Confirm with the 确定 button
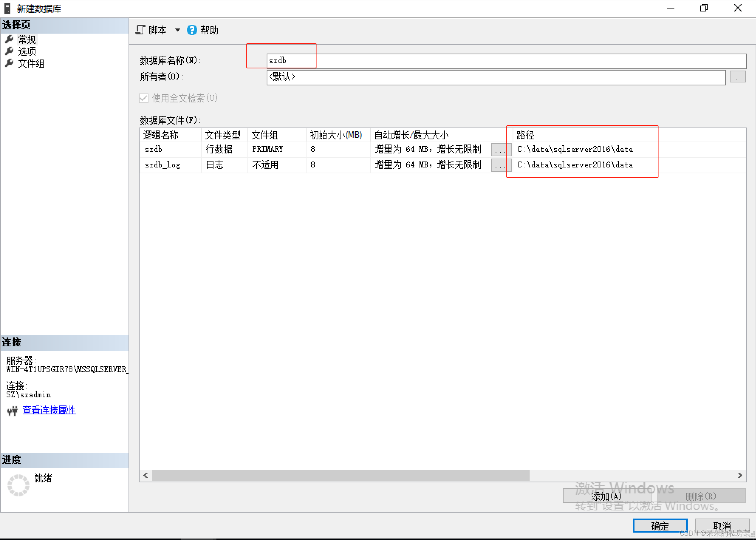This screenshot has width=756, height=540. pos(660,526)
